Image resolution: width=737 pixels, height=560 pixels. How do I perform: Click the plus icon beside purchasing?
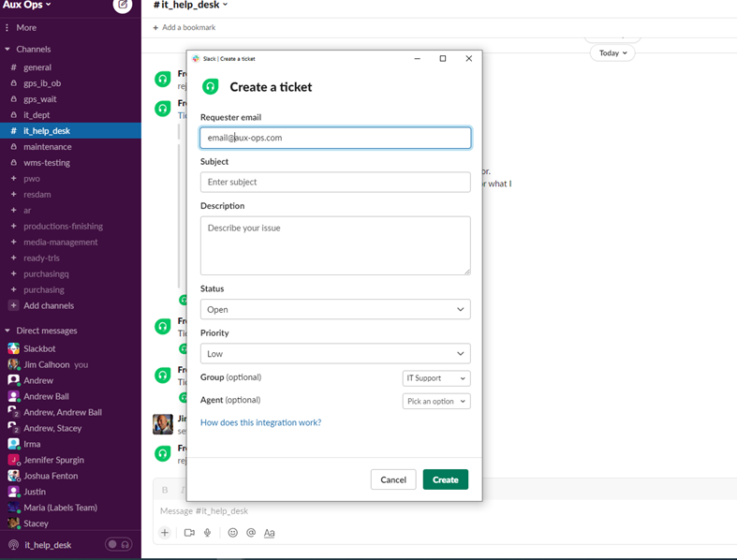click(x=14, y=289)
